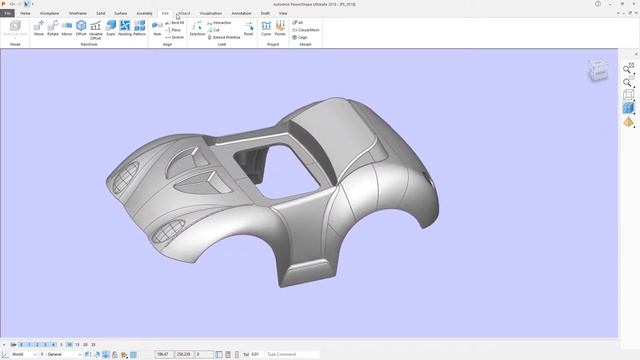Choose the Limit Point tool

[x=249, y=28]
